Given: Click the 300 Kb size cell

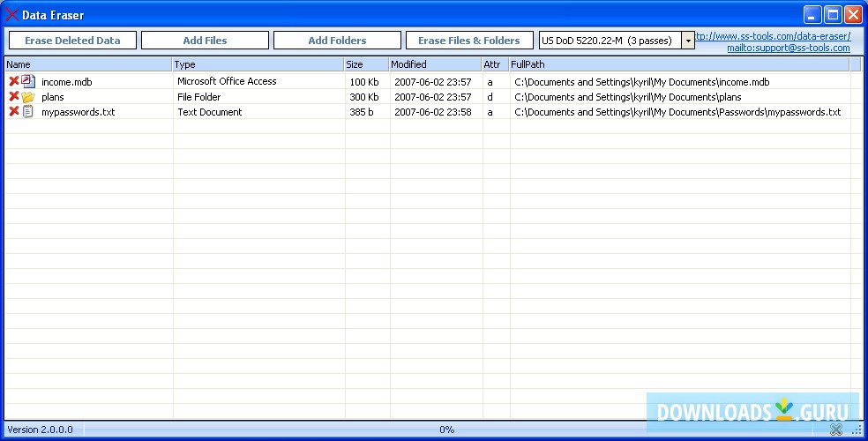Looking at the screenshot, I should (364, 97).
